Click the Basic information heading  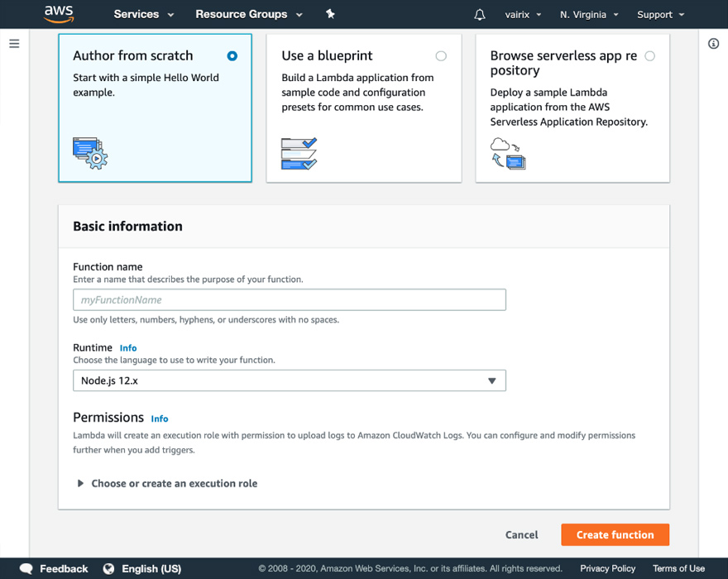point(127,226)
